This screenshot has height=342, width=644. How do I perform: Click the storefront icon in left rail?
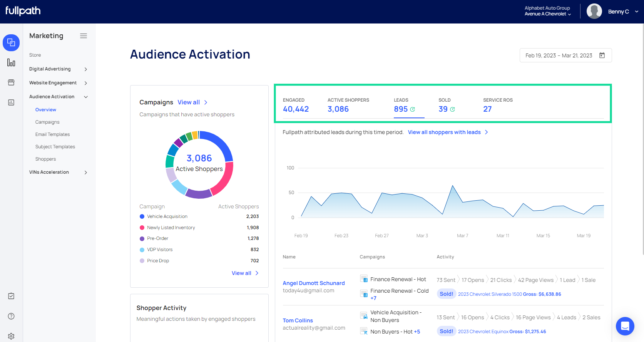click(x=11, y=82)
